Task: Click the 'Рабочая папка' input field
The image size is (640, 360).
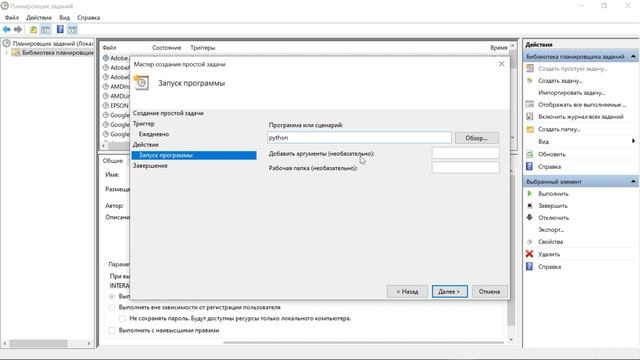Action: pos(465,168)
